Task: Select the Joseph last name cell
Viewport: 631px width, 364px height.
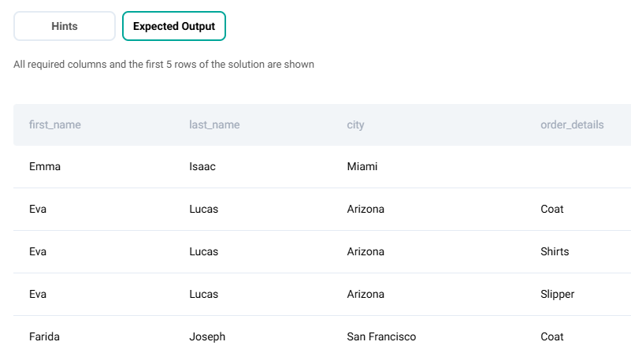Action: tap(207, 336)
